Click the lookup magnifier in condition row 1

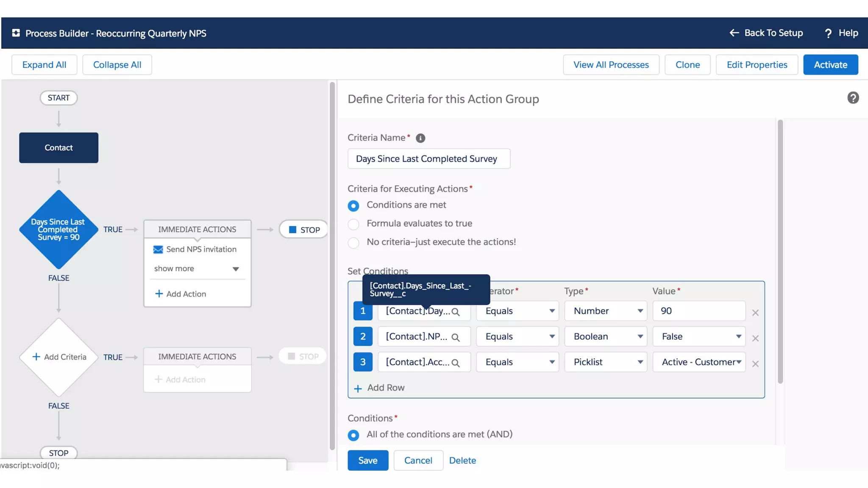pyautogui.click(x=456, y=312)
